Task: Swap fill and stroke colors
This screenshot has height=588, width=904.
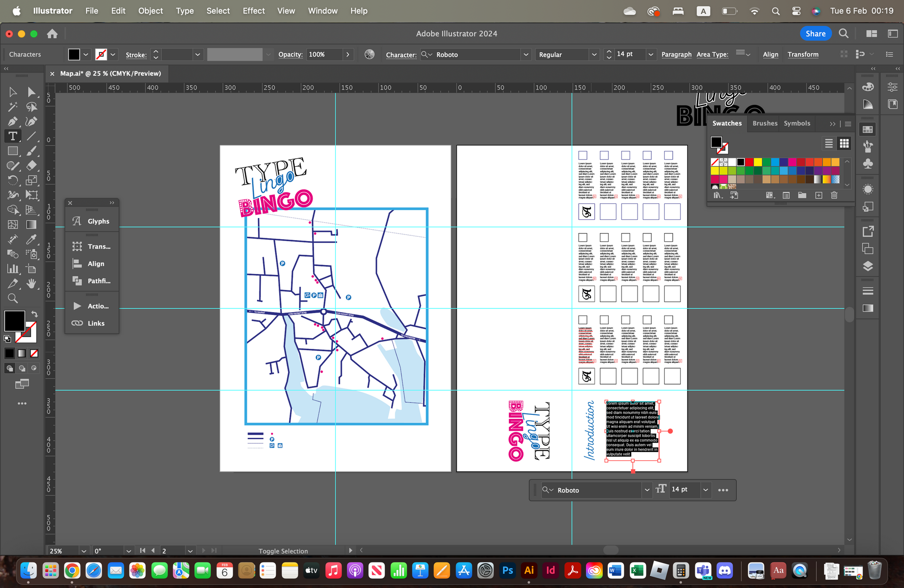Action: coord(34,314)
